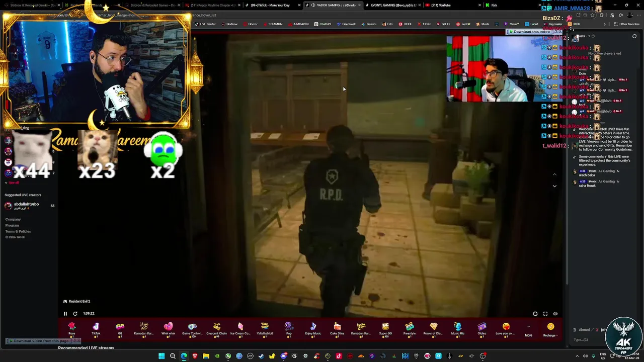This screenshot has width=644, height=362.
Task: Send the Pop gift
Action: coord(289,329)
